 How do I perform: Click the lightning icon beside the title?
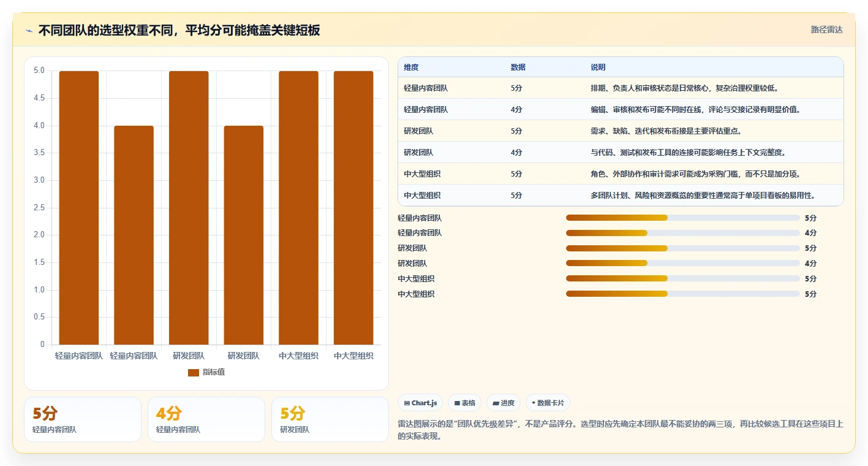(x=29, y=31)
